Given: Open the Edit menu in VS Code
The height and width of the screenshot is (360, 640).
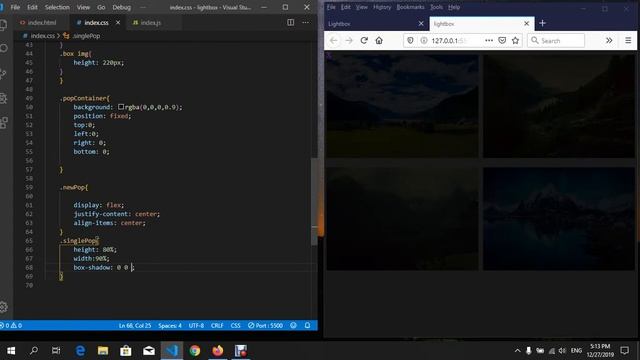Looking at the screenshot, I should tap(32, 7).
